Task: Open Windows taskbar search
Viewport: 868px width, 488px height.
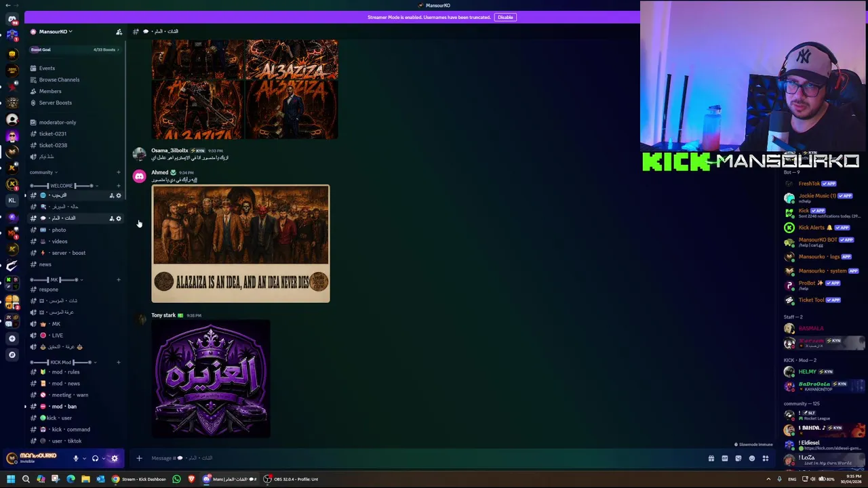Action: [x=26, y=479]
